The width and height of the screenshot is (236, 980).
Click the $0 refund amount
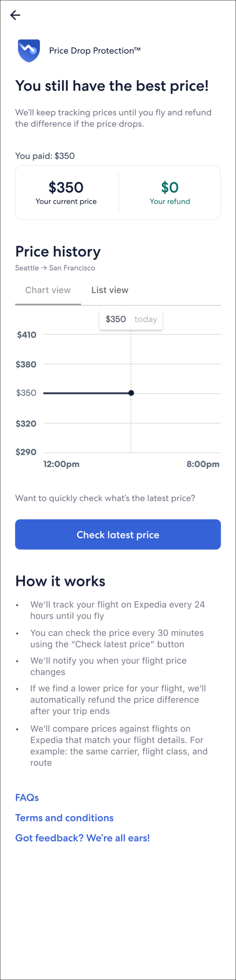click(170, 188)
